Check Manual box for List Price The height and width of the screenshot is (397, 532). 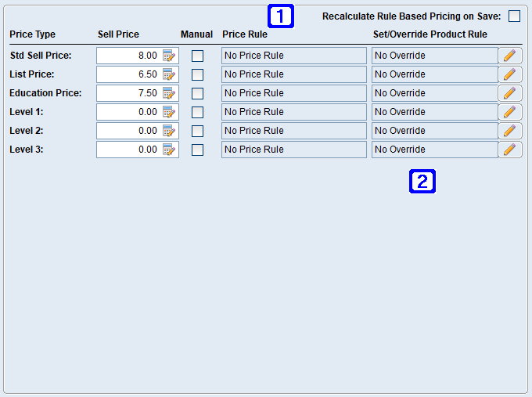pos(197,74)
